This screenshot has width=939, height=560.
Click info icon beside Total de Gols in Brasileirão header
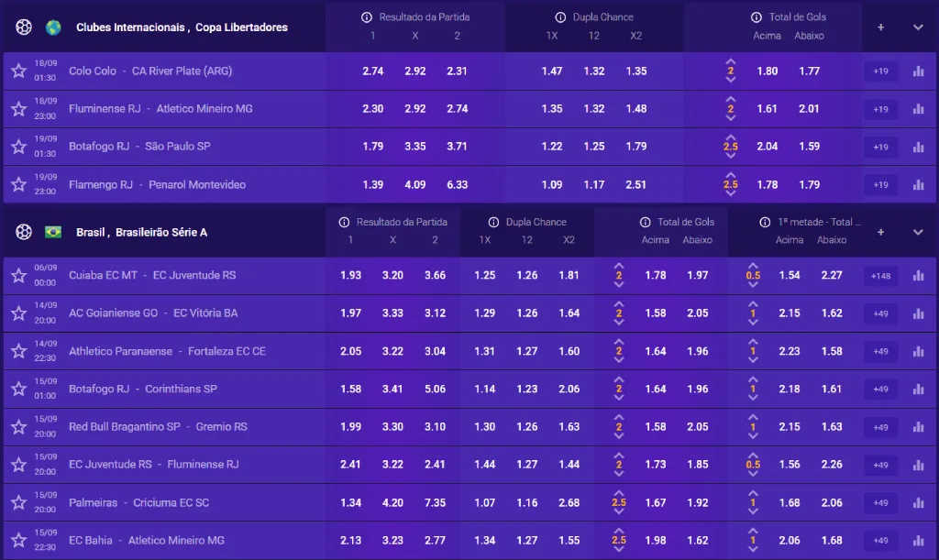tap(645, 222)
